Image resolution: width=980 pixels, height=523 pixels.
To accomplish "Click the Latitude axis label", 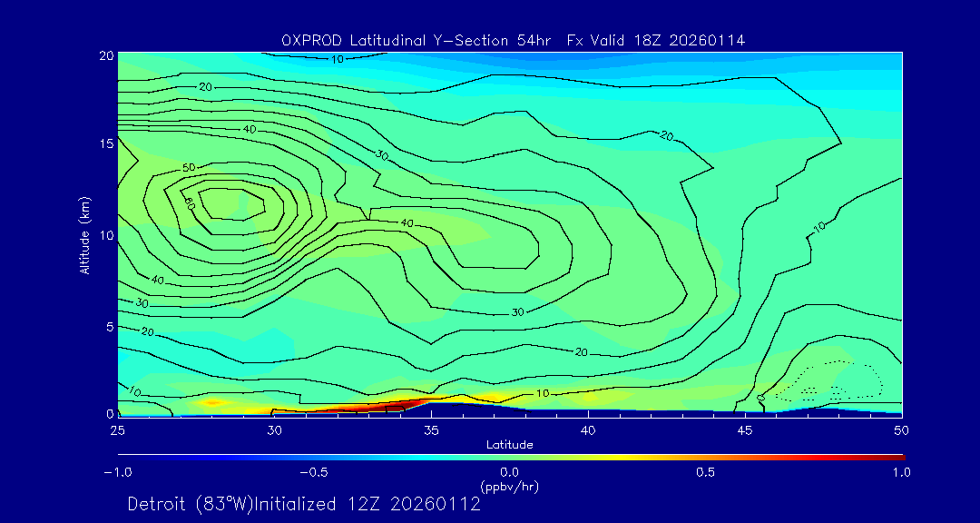I will point(509,444).
